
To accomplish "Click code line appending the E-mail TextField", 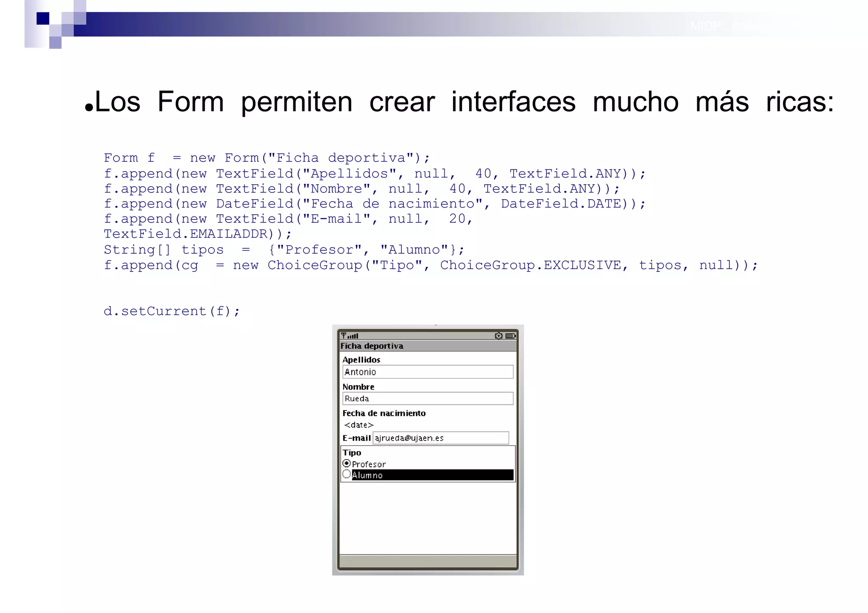I will 288,219.
